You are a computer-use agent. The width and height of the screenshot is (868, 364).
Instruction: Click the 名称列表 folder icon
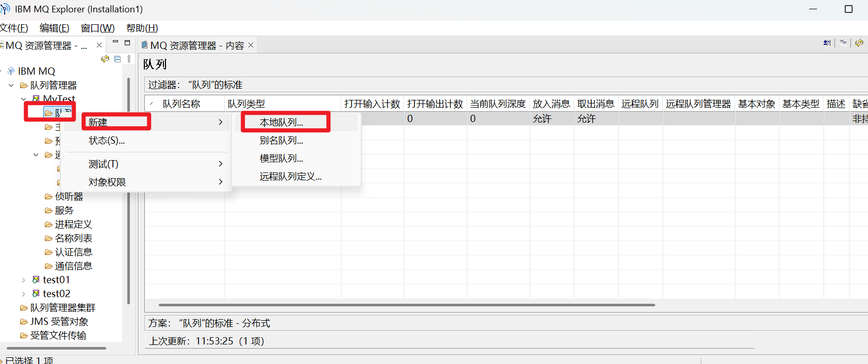click(48, 238)
